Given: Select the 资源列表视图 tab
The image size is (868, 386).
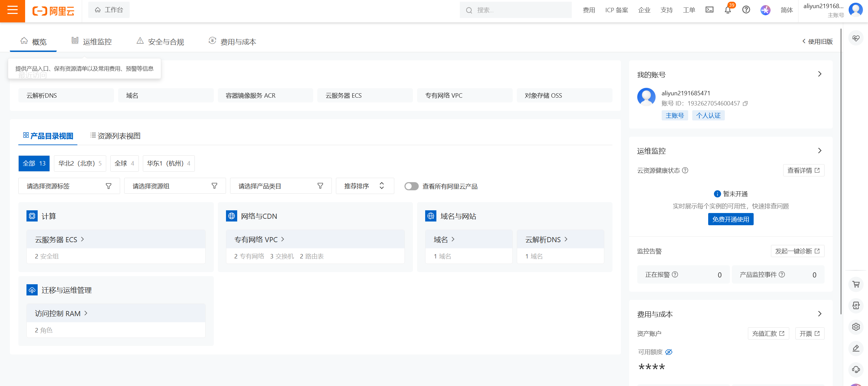Looking at the screenshot, I should click(x=115, y=136).
